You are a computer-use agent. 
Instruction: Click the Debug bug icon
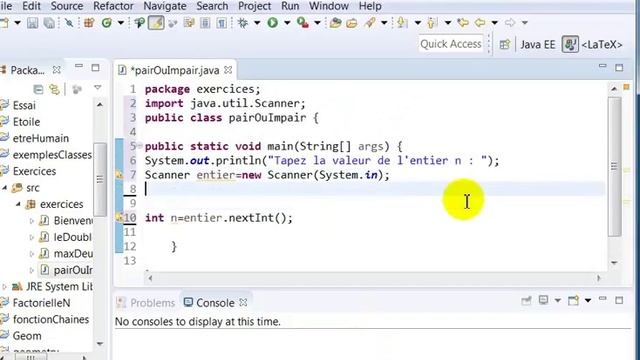coord(243,23)
